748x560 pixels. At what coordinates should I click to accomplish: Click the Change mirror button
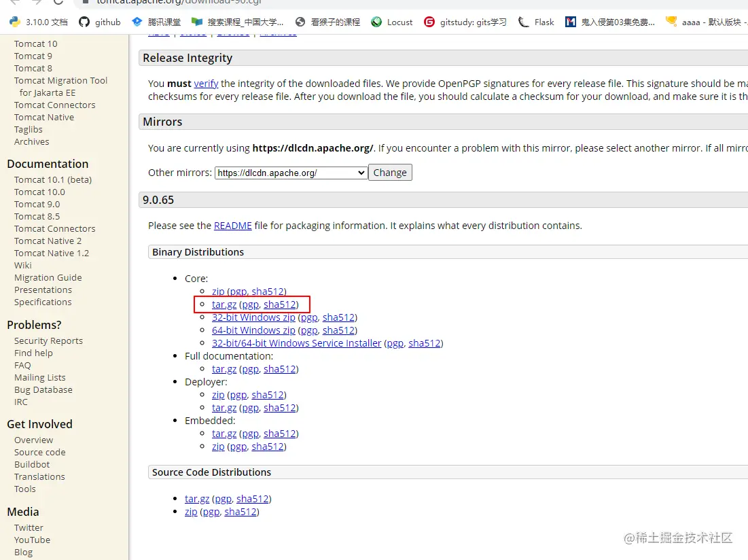point(390,173)
